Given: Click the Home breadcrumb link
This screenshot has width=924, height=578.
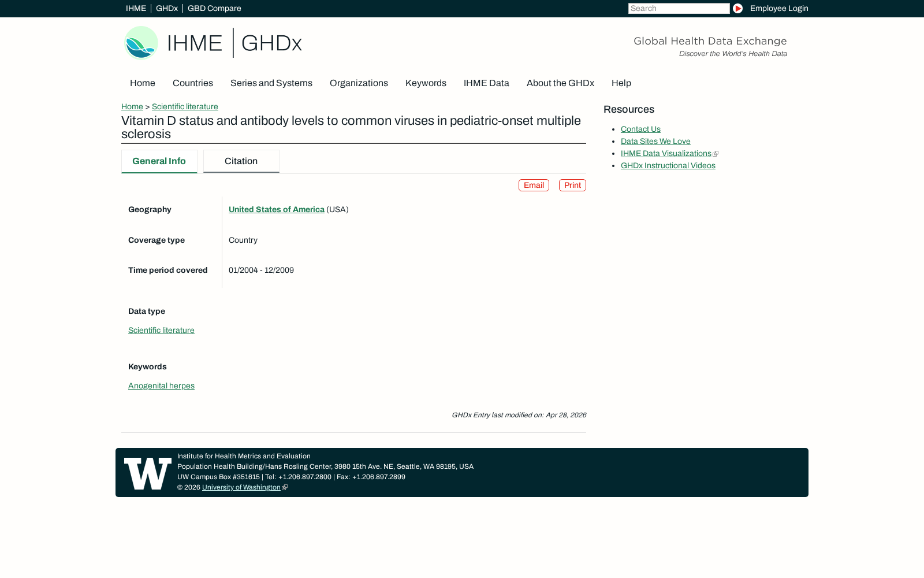Looking at the screenshot, I should point(132,107).
